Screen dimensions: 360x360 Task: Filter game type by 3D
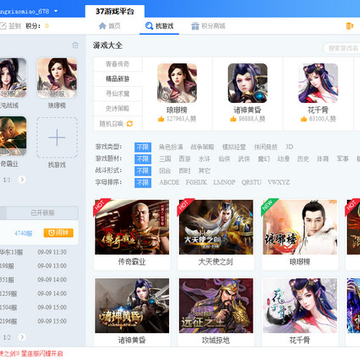coord(289,147)
